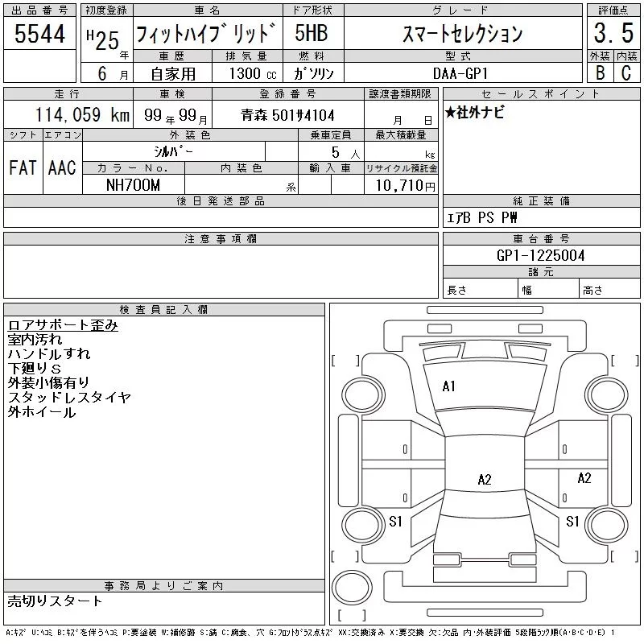Select the chassis number GP1-1225004
The height and width of the screenshot is (644, 644).
pos(541,255)
